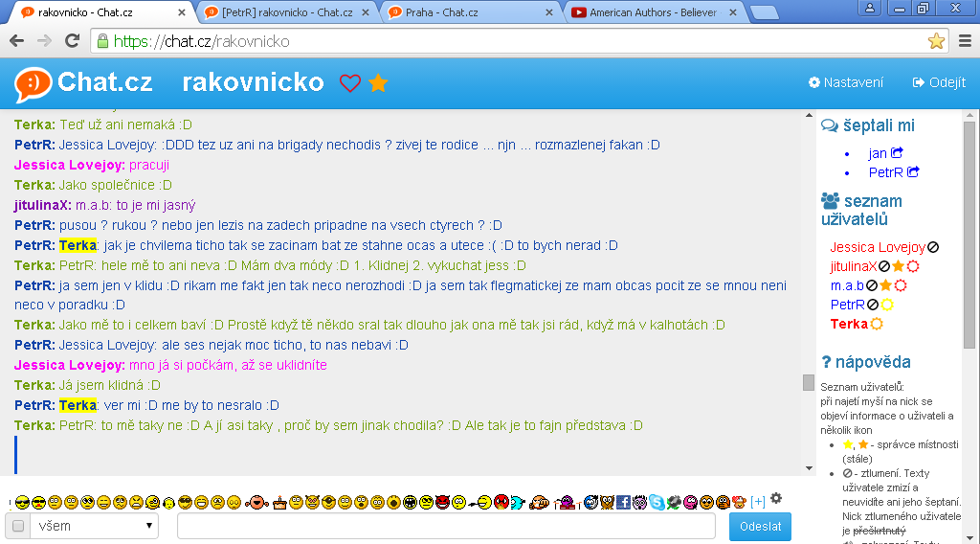
Task: Switch to the Praha - Chat.cz tab
Action: click(470, 12)
